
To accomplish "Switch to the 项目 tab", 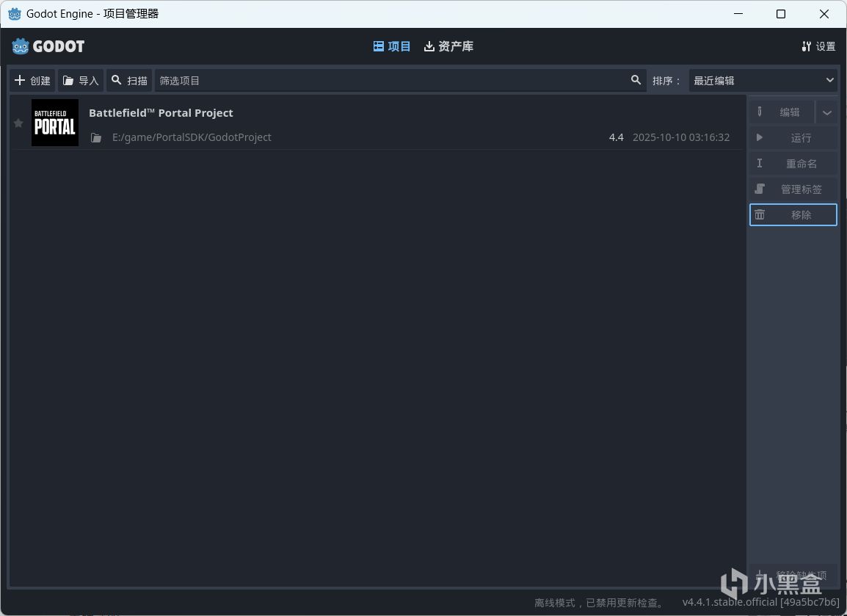I will [392, 46].
